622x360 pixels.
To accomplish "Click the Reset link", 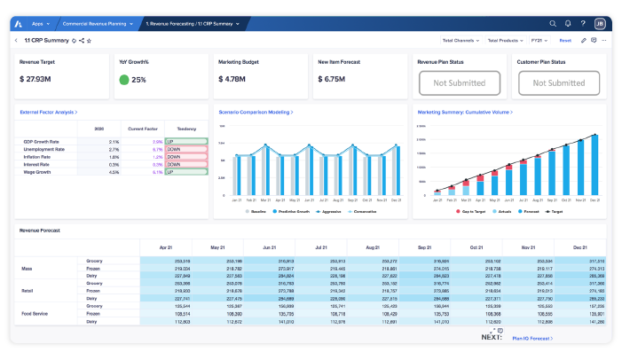I will pyautogui.click(x=565, y=40).
